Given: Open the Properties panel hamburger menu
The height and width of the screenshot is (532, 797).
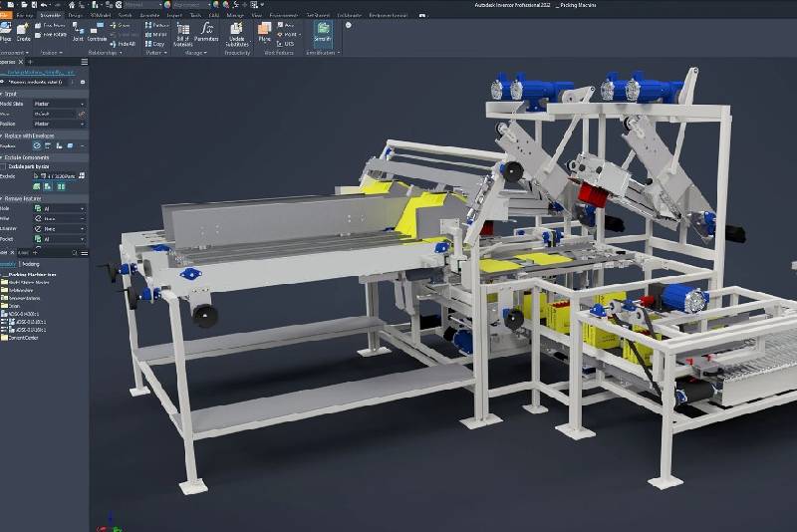Looking at the screenshot, I should point(85,62).
